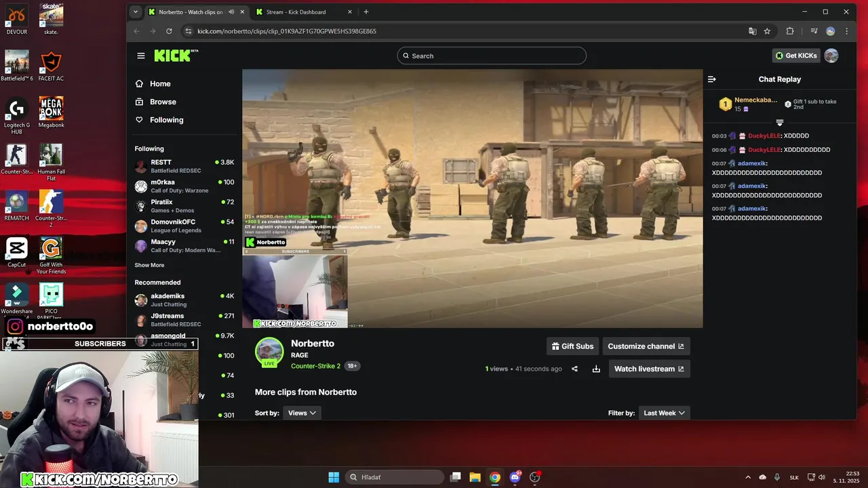Open Piratiix channel in Following list
868x488 pixels.
[184, 206]
